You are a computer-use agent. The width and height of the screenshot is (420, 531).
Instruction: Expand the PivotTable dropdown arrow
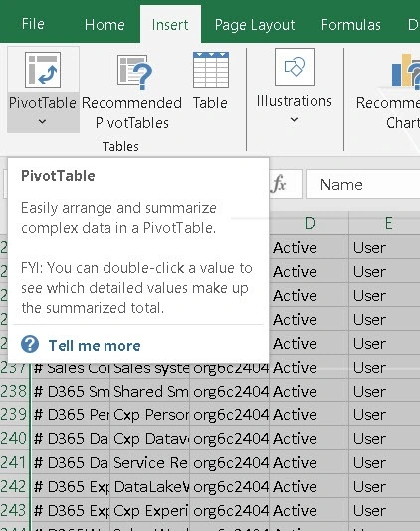[x=43, y=121]
